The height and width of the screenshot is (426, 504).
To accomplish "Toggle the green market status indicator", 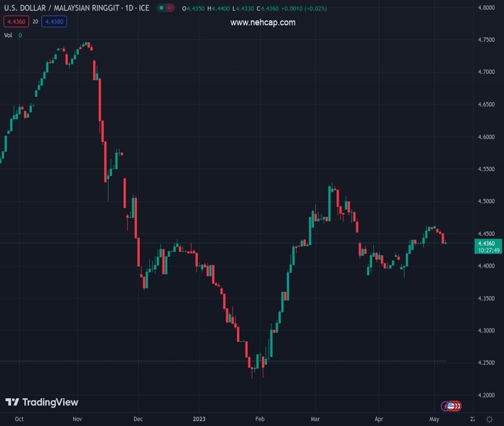I will [x=165, y=8].
